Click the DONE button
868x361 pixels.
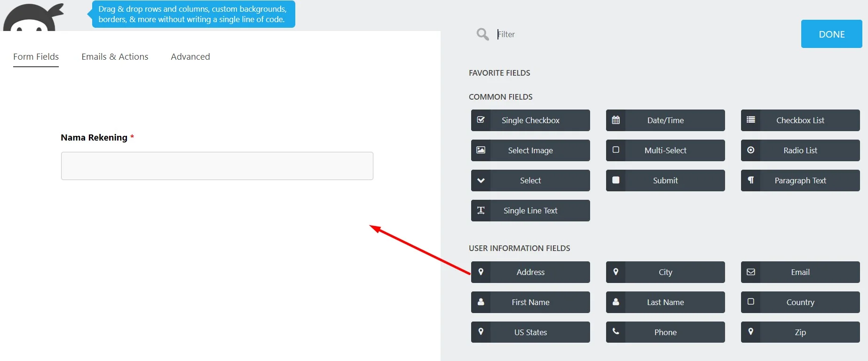[x=831, y=34]
